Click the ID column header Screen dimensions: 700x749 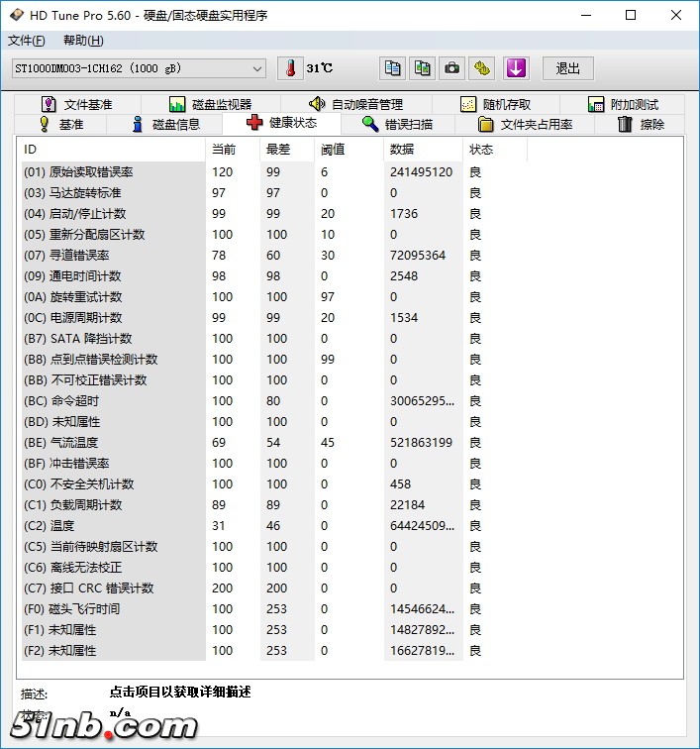click(x=113, y=150)
